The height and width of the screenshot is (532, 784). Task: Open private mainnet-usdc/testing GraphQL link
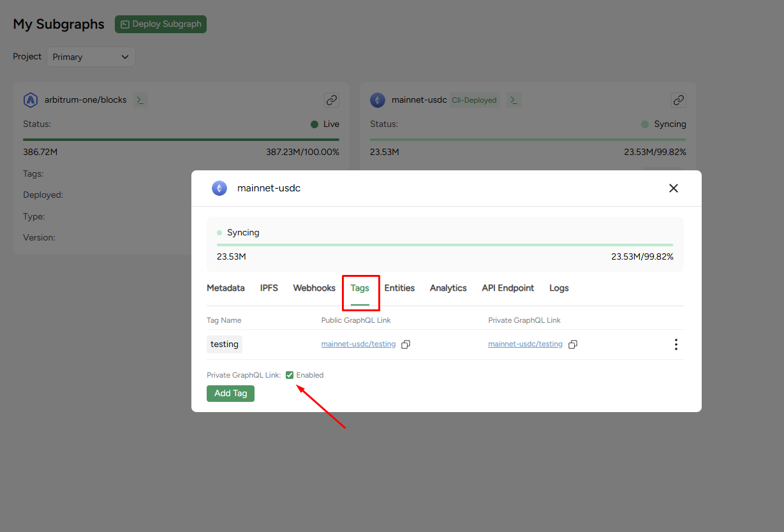click(x=526, y=344)
